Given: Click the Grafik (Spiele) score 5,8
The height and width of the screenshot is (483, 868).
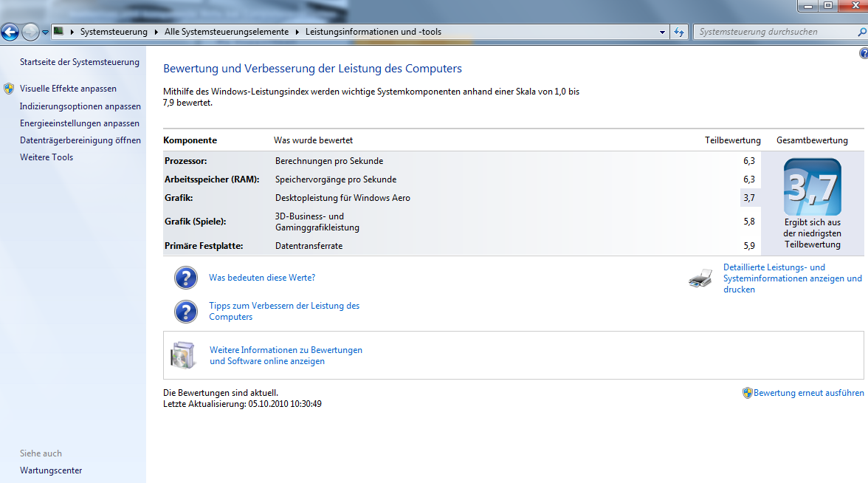Looking at the screenshot, I should coord(750,222).
